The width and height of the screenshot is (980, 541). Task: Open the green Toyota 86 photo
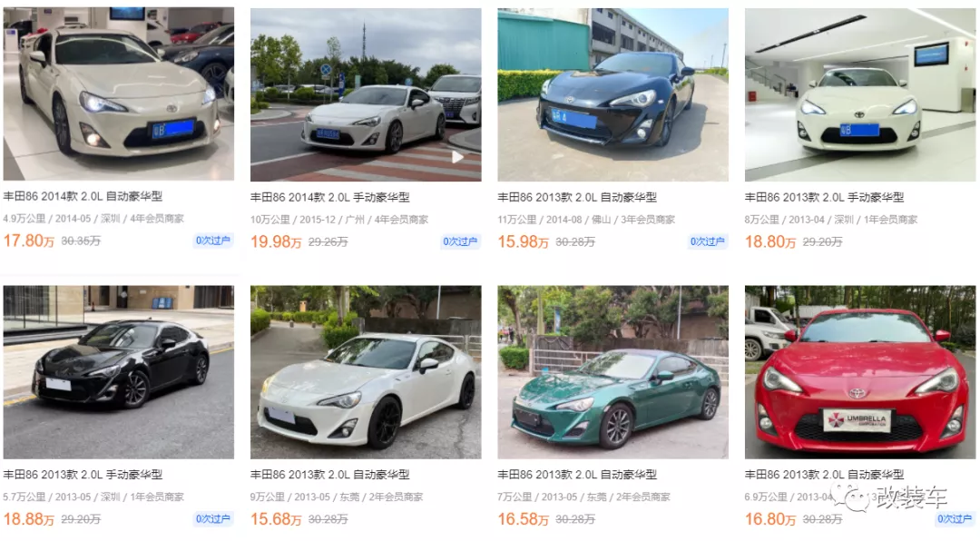pyautogui.click(x=613, y=372)
